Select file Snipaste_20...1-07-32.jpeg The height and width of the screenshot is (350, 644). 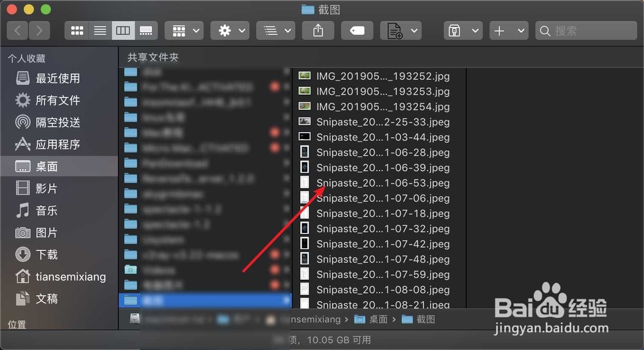tap(379, 228)
